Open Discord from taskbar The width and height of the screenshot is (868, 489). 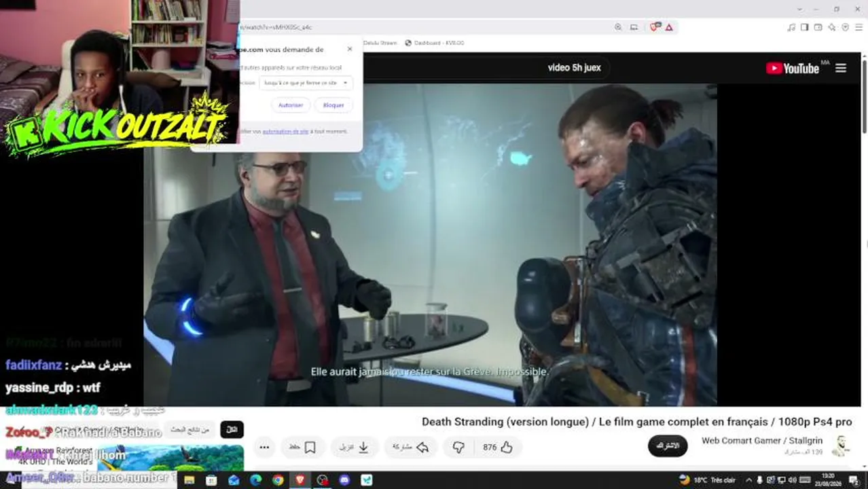[344, 480]
